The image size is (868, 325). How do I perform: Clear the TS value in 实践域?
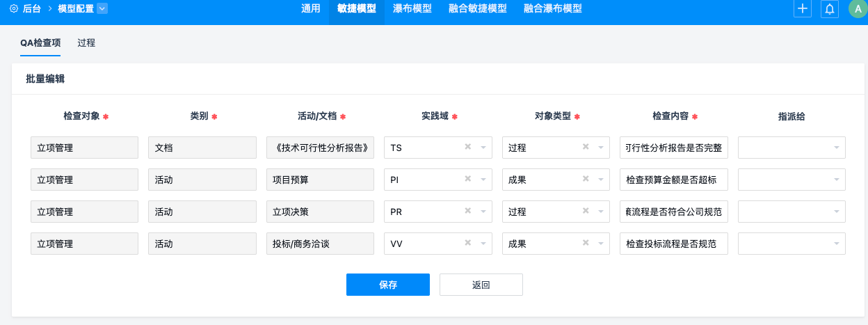pyautogui.click(x=468, y=147)
